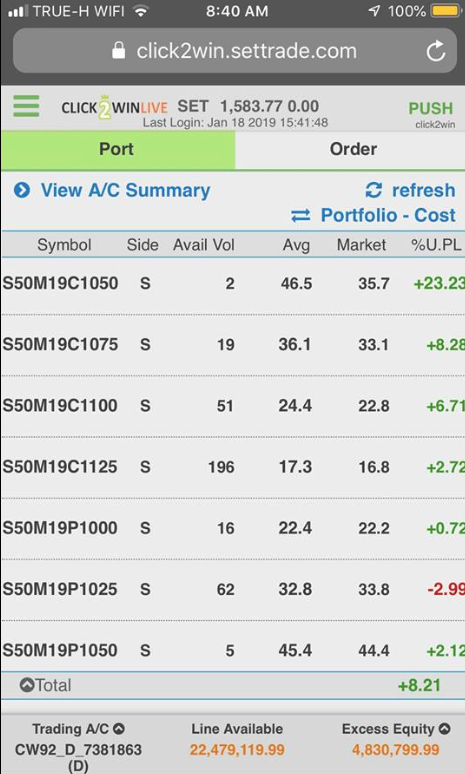Reload page with browser refresh icon
Viewport: 465px width, 774px height.
[436, 51]
